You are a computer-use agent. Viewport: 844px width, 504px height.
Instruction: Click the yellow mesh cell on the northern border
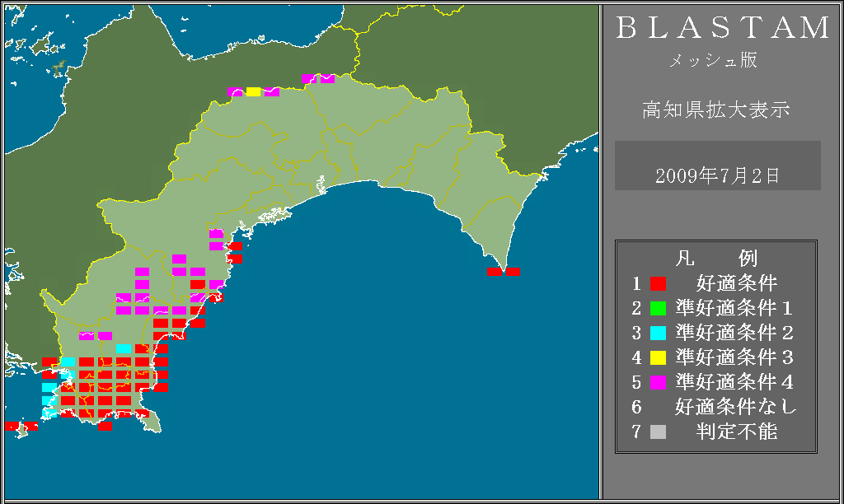254,92
